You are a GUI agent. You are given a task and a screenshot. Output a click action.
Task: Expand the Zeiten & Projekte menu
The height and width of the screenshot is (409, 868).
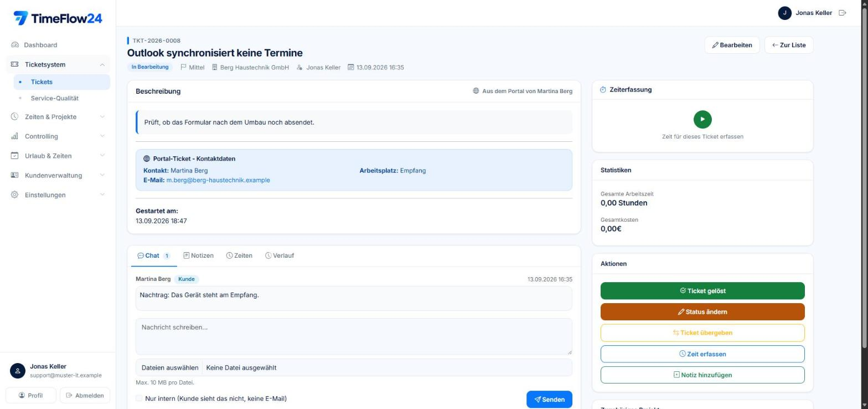[x=58, y=117]
